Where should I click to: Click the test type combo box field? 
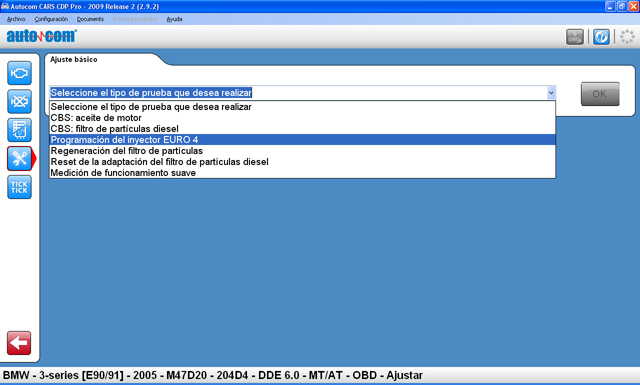[302, 93]
